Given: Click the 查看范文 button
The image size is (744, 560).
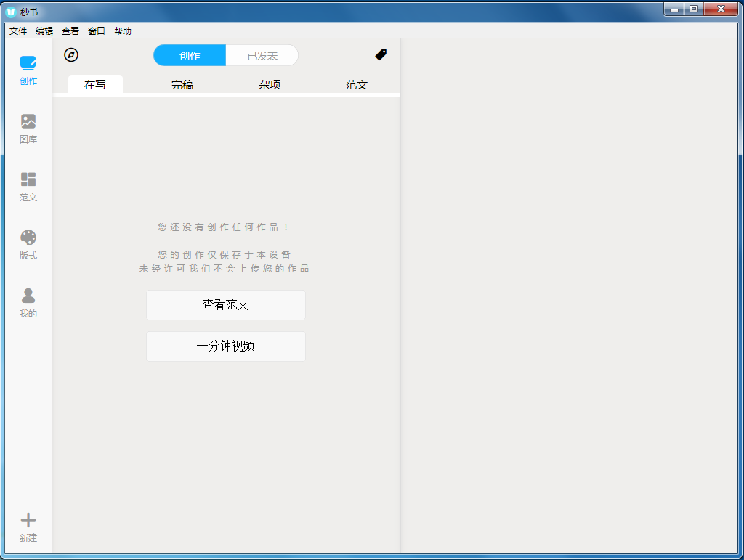Looking at the screenshot, I should (226, 305).
